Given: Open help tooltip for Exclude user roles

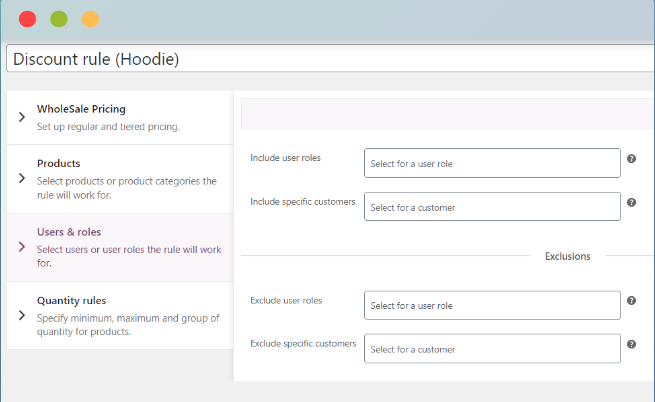Looking at the screenshot, I should coord(631,301).
